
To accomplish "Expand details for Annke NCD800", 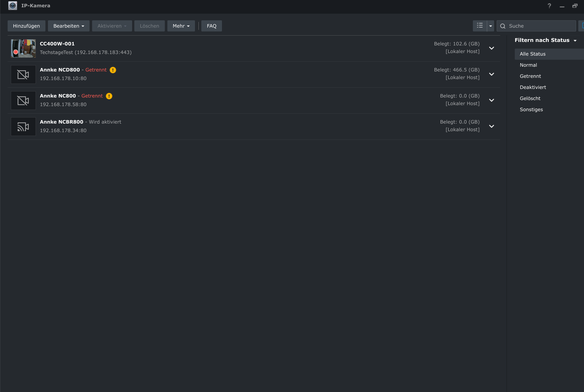I will (x=491, y=74).
